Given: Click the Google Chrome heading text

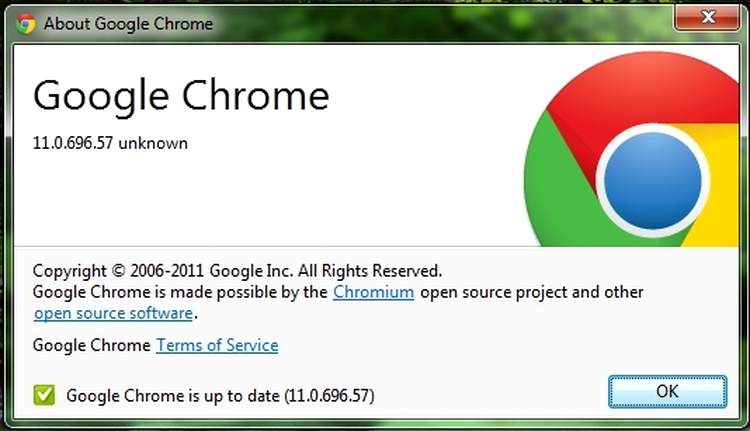Looking at the screenshot, I should (x=181, y=96).
